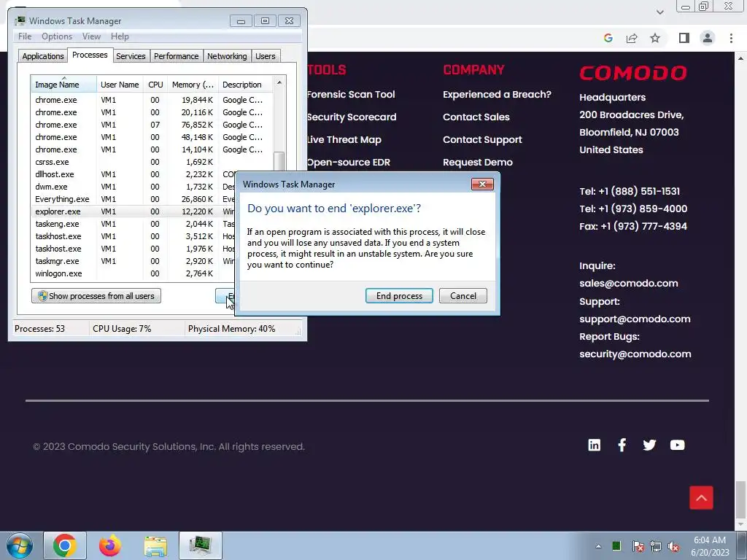
Task: Open the Live Threat Map link
Action: coord(344,139)
